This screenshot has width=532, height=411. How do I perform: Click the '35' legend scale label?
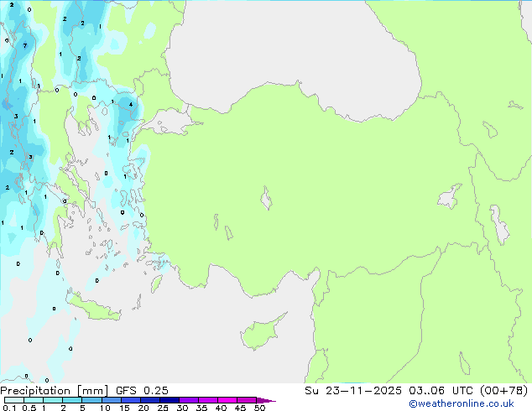pos(201,408)
